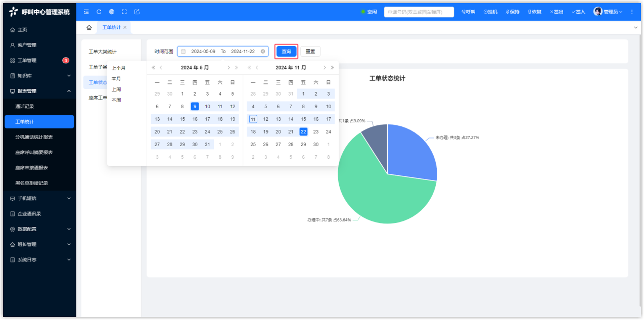This screenshot has height=320, width=644.
Task: Click the 查询 query button
Action: [x=286, y=52]
